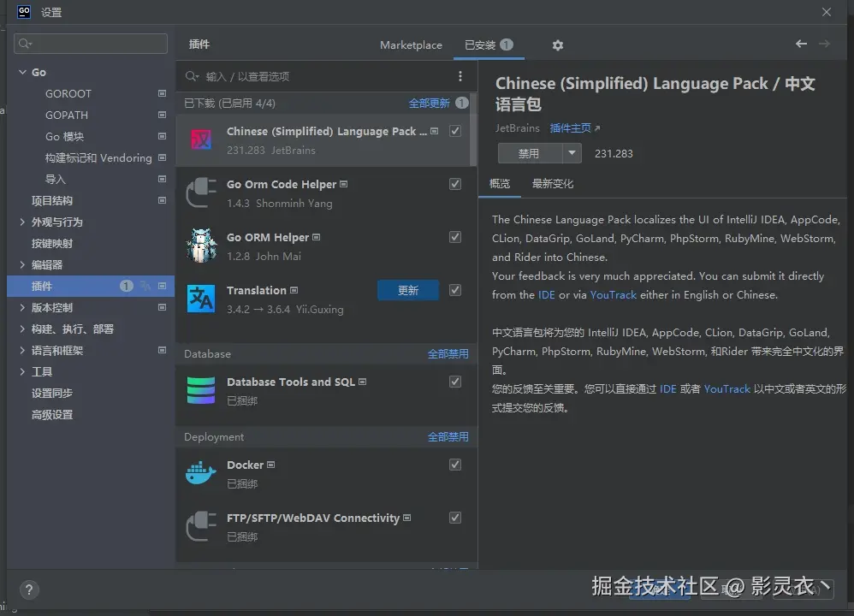The width and height of the screenshot is (854, 616).
Task: Expand the 语言和框架 settings node
Action: 22,350
